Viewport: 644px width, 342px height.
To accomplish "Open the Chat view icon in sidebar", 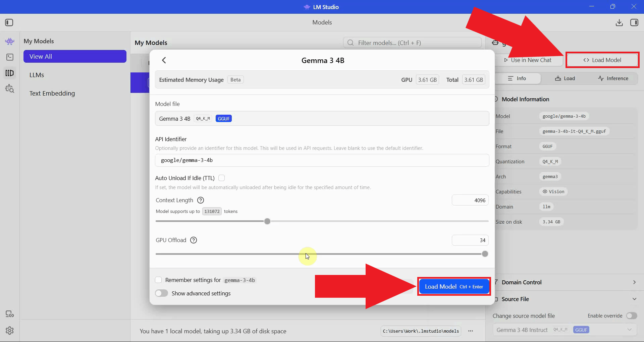I will coord(10,41).
